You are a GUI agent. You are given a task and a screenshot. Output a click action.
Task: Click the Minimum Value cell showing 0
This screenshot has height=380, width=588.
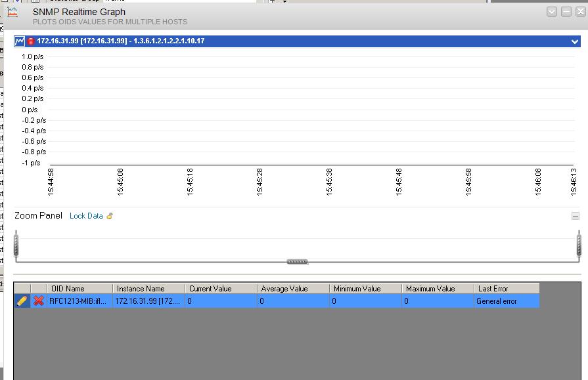366,301
